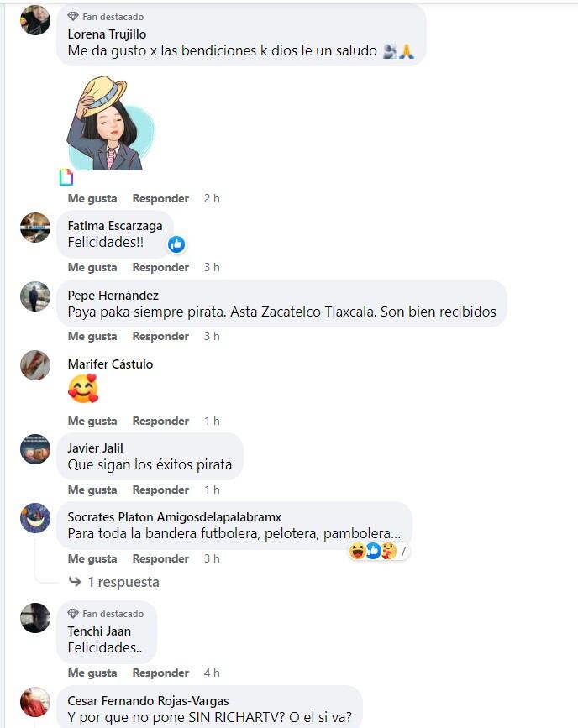Open Cesar Fernando Rojas-Vargas profile name
The height and width of the screenshot is (728, 578).
pos(148,700)
